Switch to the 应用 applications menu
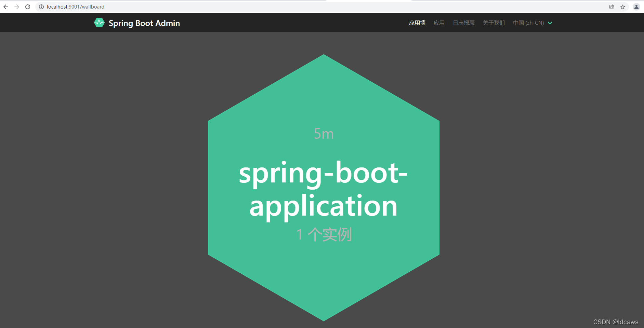 (439, 23)
